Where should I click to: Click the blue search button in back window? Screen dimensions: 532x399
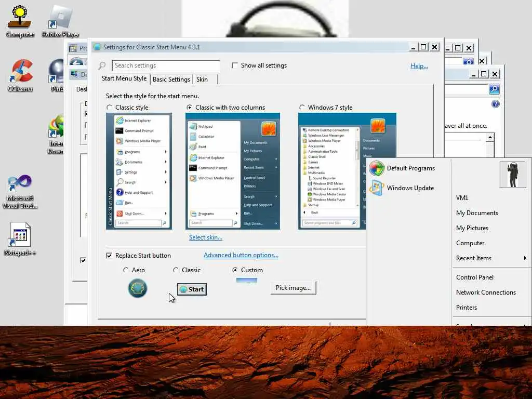494,89
